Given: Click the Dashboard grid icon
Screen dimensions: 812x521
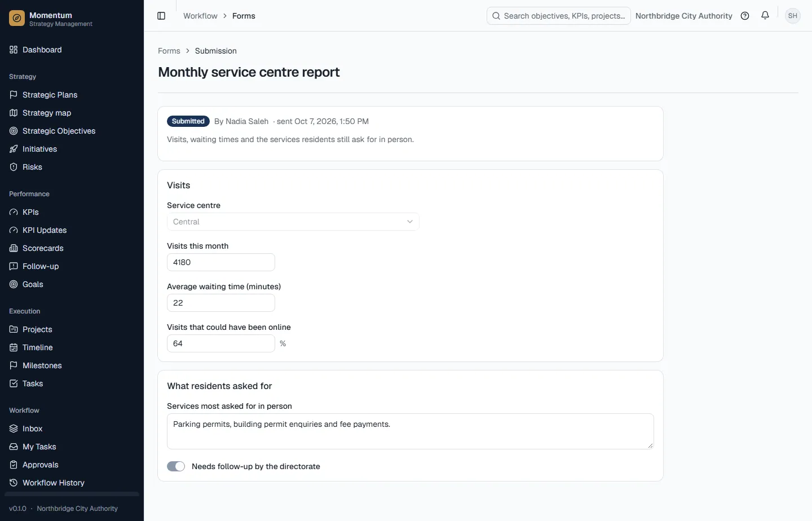Looking at the screenshot, I should point(14,50).
